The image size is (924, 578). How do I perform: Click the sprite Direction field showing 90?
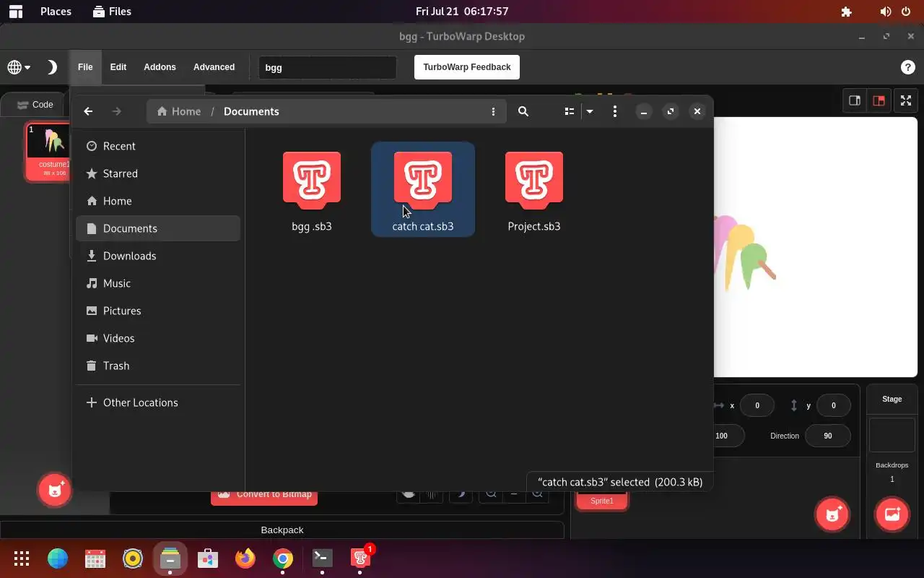coord(828,436)
